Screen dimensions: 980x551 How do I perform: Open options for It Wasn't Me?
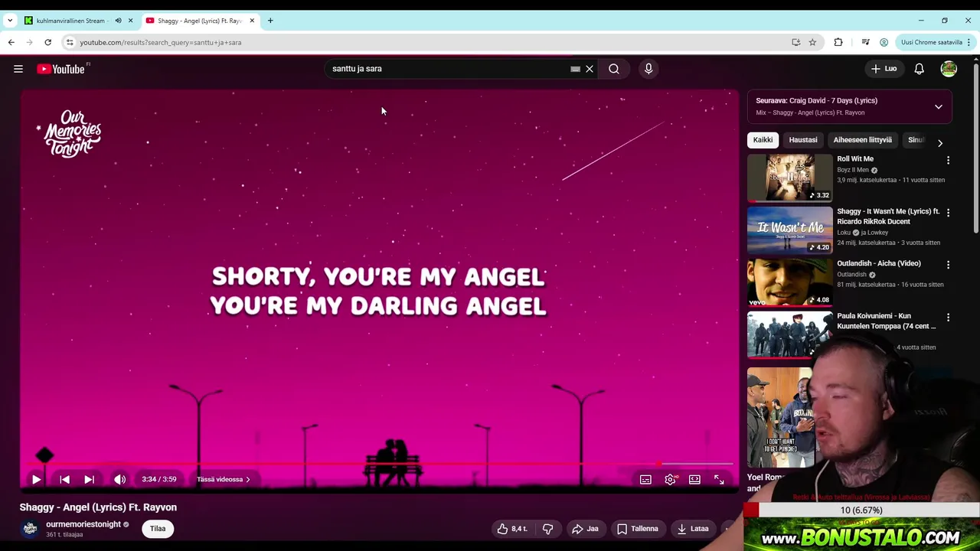click(948, 213)
